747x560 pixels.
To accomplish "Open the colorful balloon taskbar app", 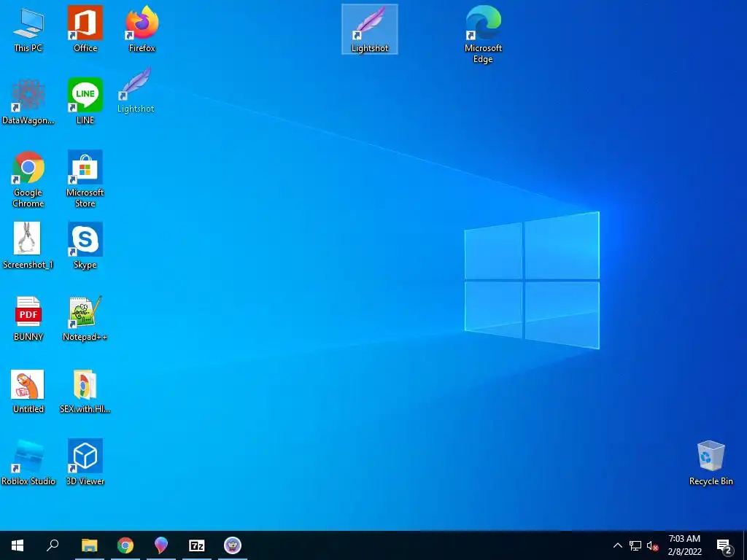I will pos(161,545).
